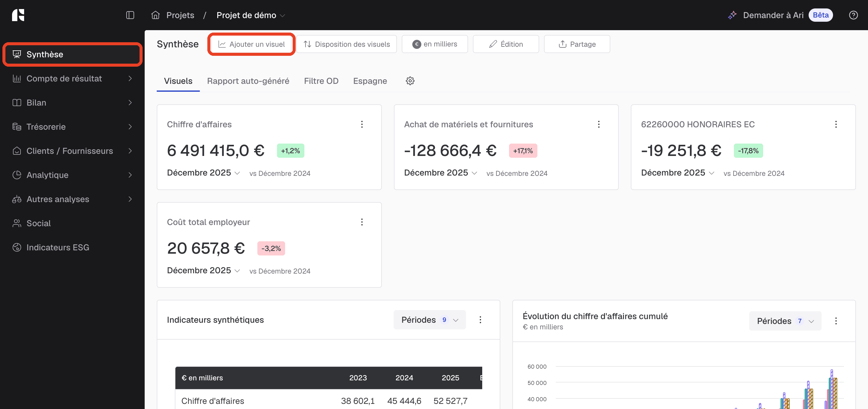Screen dimensions: 868x409
Task: Click the pencil icon in Édition button
Action: (x=493, y=44)
